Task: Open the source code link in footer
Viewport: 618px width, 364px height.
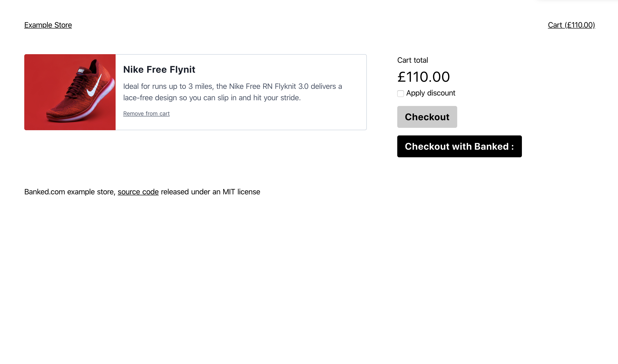Action: 138,192
